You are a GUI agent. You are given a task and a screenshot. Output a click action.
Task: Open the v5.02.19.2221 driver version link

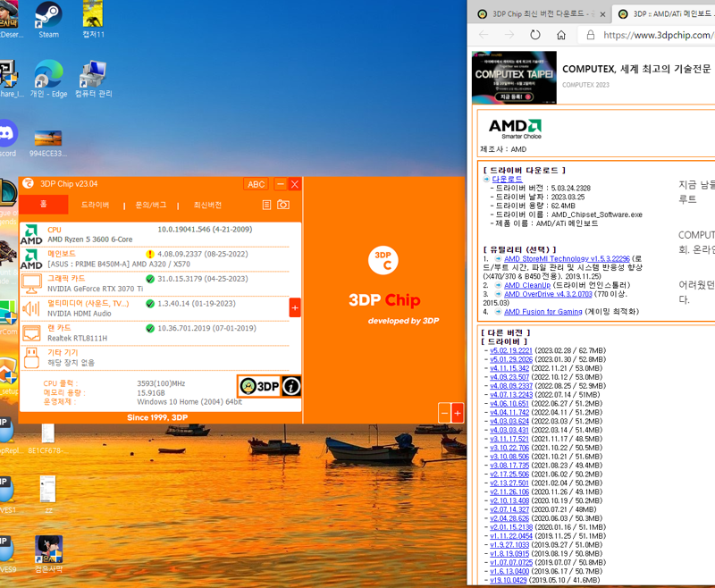[x=510, y=350]
